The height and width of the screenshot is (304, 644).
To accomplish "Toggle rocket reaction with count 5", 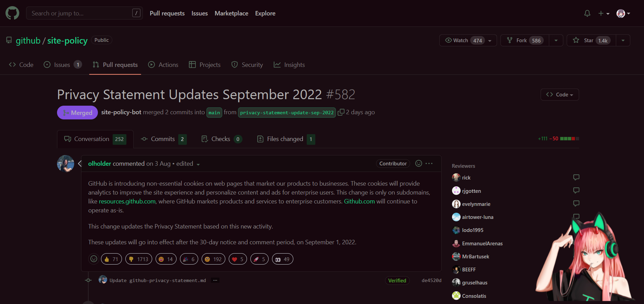I will 259,259.
